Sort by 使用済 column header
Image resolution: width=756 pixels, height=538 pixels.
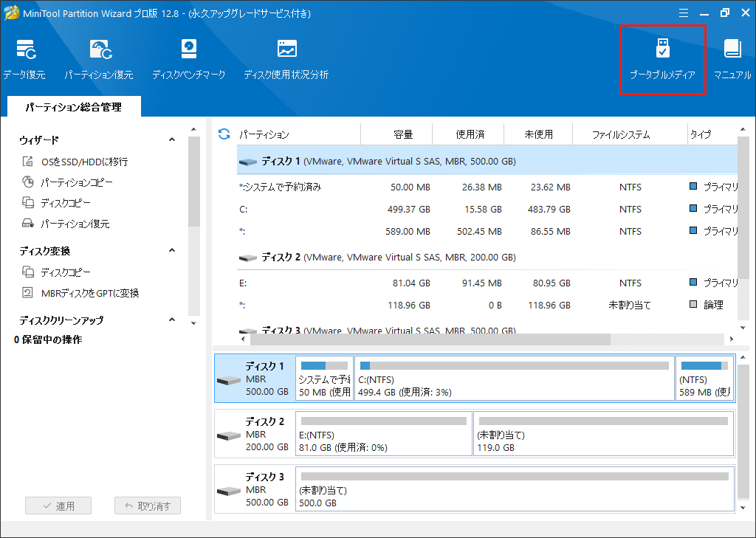tap(468, 134)
